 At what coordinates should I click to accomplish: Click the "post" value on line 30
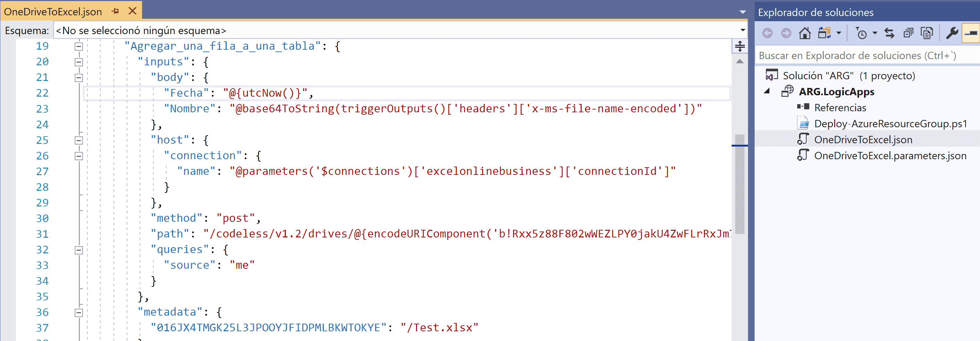tap(235, 218)
